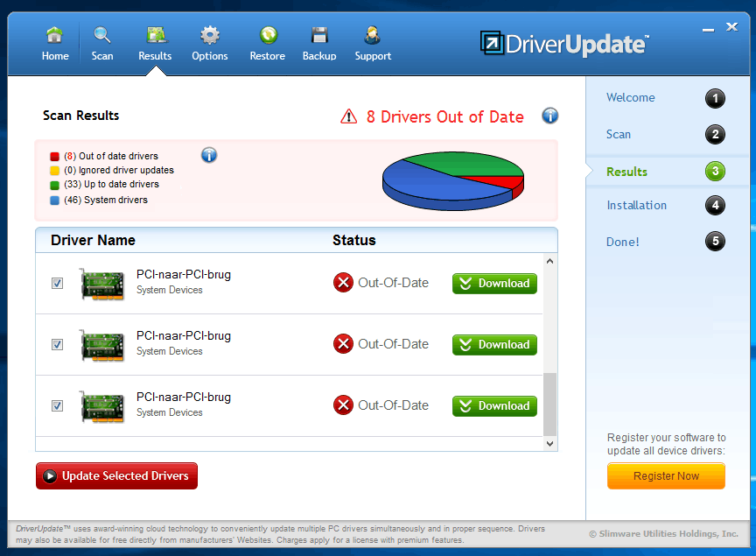Go to Installation step in sidebar
The width and height of the screenshot is (756, 556).
[x=636, y=205]
